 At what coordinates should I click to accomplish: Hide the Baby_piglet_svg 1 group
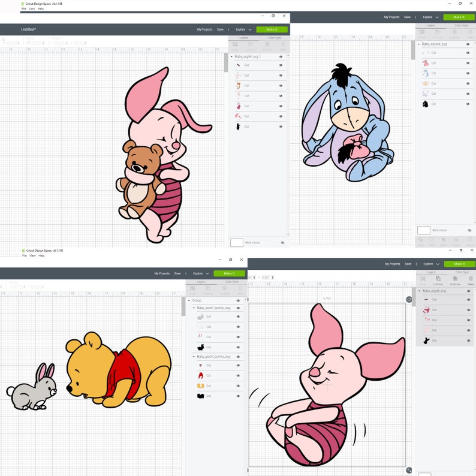click(x=281, y=57)
